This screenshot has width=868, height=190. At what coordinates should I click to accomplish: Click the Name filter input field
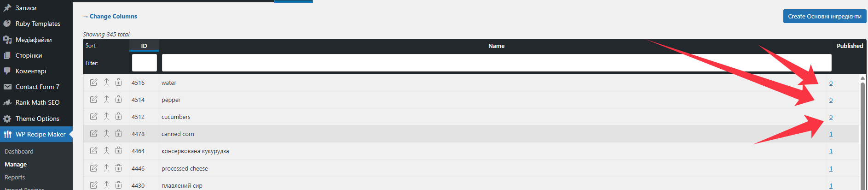pos(497,63)
